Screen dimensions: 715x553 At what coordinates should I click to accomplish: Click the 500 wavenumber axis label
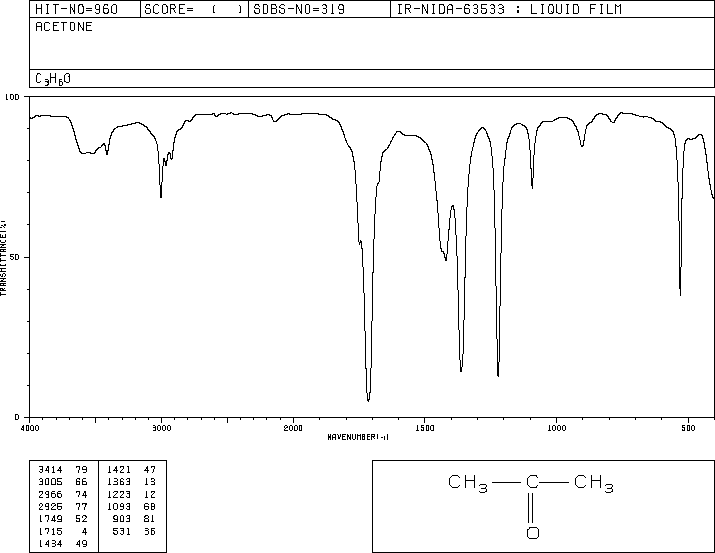tap(688, 428)
